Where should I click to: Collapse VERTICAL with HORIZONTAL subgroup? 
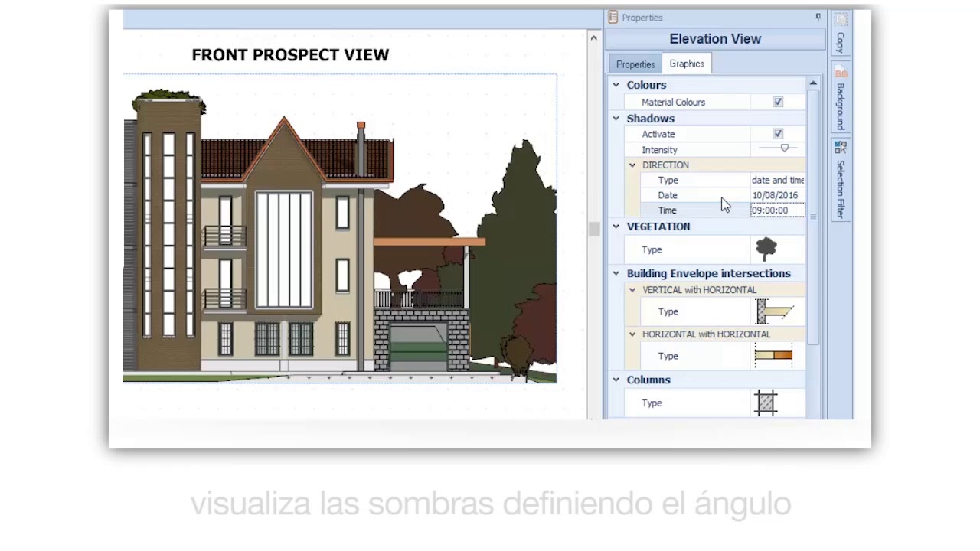(x=632, y=290)
